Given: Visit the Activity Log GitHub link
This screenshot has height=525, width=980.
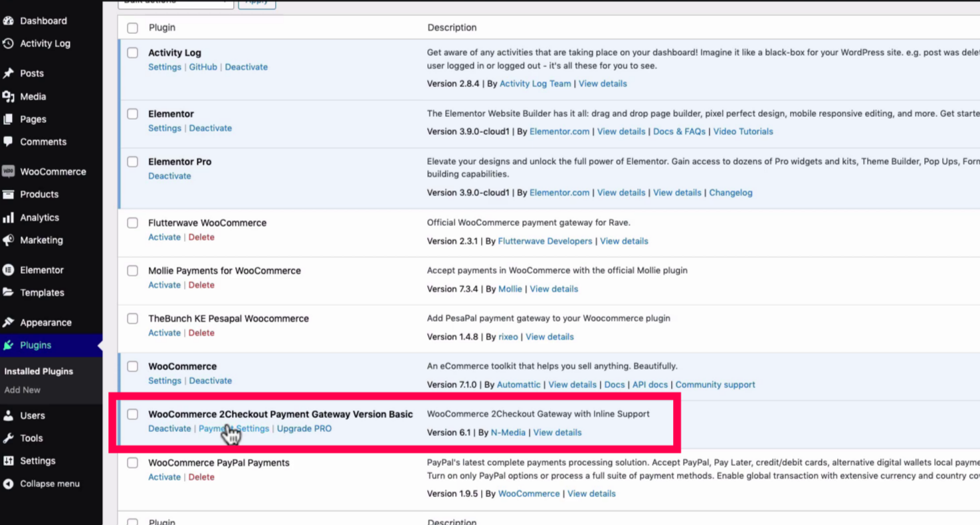Looking at the screenshot, I should click(203, 67).
